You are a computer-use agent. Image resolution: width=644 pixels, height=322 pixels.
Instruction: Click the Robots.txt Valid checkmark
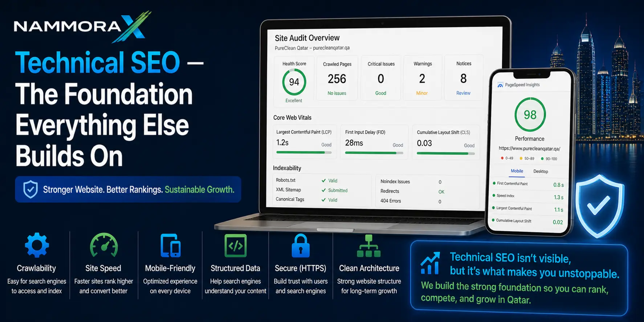point(323,180)
